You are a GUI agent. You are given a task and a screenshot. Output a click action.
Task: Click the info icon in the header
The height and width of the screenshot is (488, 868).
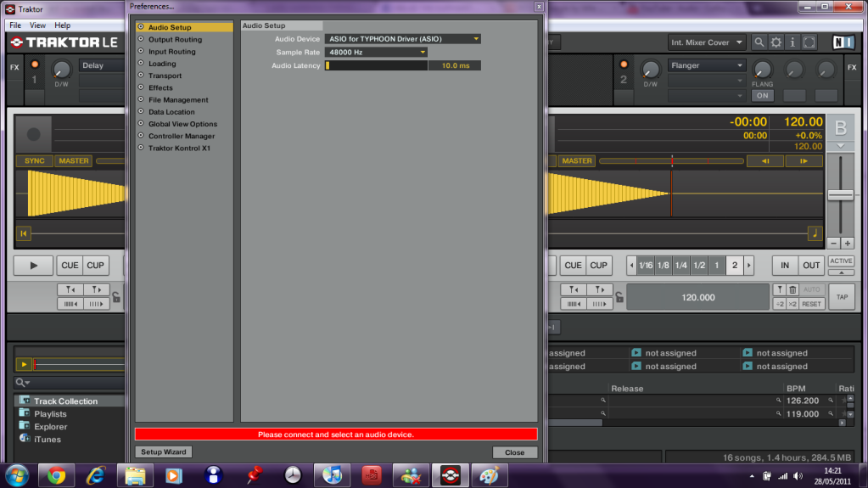[792, 42]
